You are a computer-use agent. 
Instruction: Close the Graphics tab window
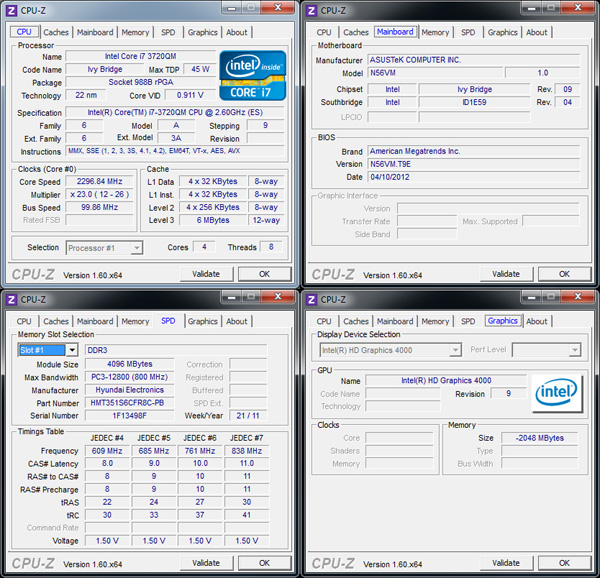pyautogui.click(x=578, y=297)
